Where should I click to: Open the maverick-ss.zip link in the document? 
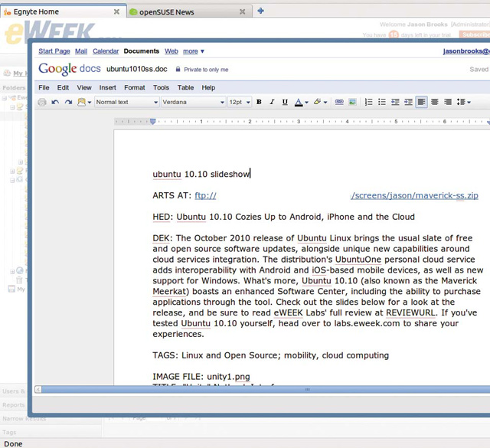[414, 196]
